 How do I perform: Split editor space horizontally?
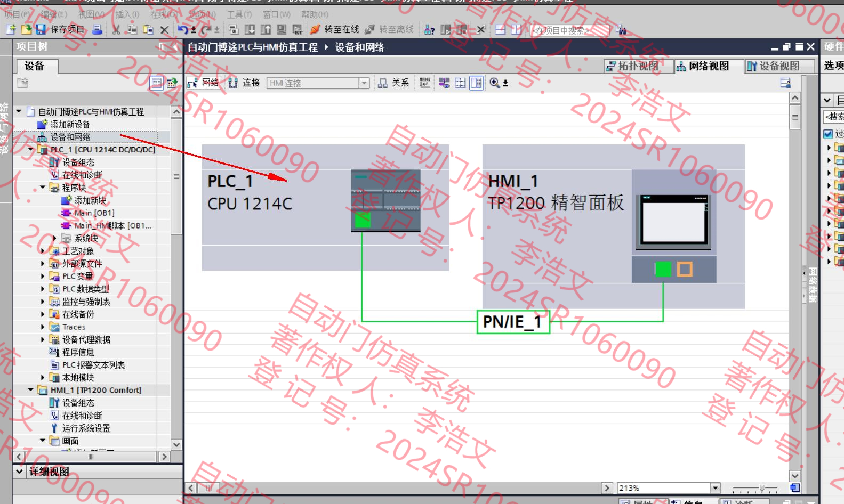coord(500,30)
